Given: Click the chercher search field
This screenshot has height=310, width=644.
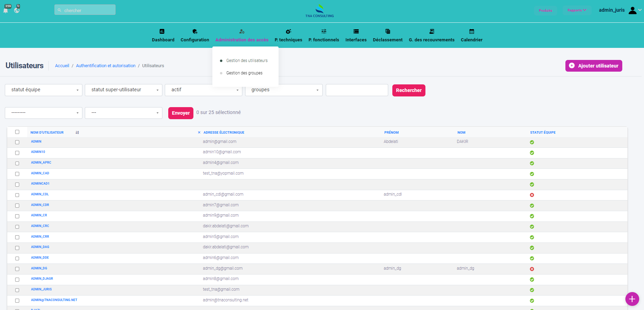Looking at the screenshot, I should [85, 10].
